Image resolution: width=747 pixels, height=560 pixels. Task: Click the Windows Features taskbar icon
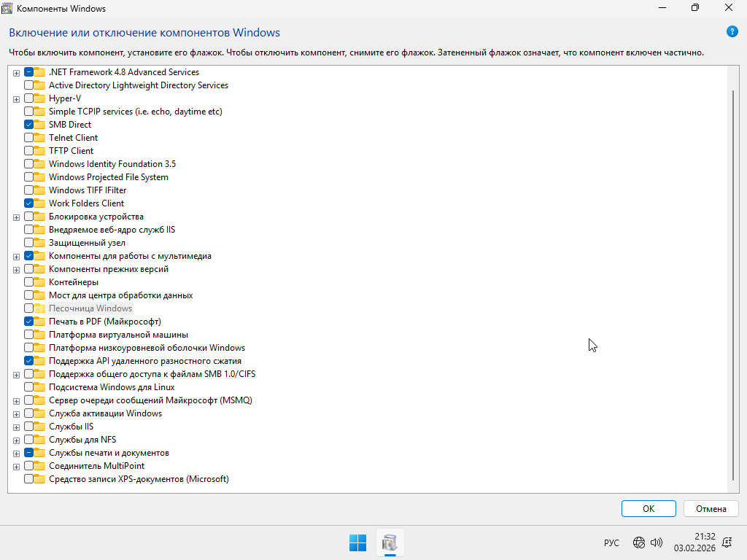pyautogui.click(x=390, y=542)
